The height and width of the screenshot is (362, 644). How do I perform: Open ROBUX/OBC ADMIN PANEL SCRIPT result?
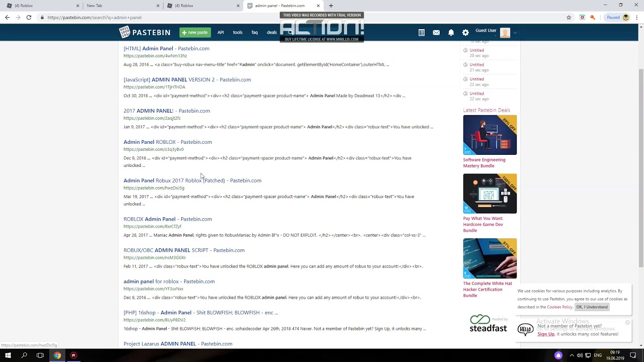tap(184, 250)
